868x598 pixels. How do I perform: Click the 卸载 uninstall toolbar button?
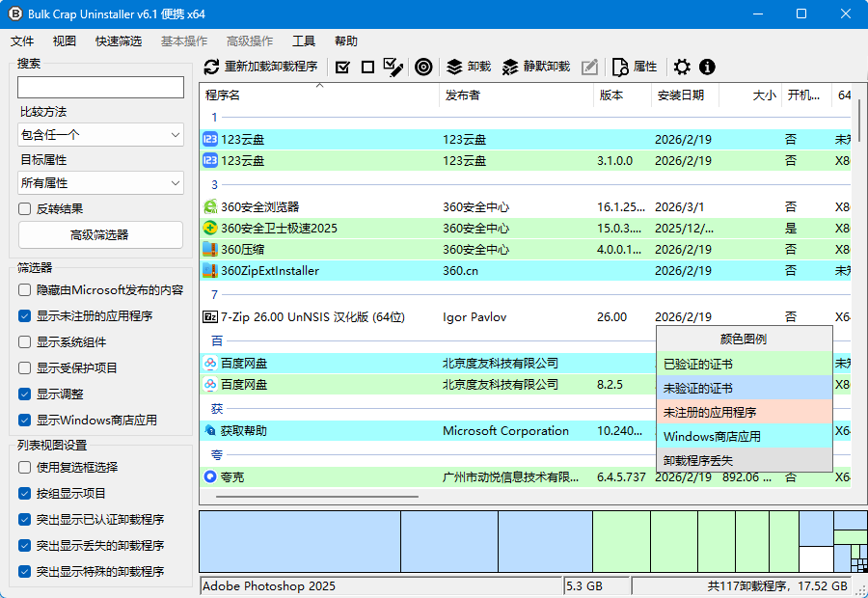click(x=469, y=67)
